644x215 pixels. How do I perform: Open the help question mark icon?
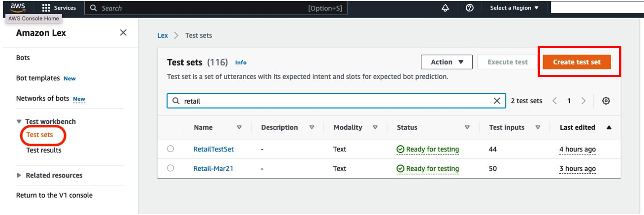(x=470, y=8)
